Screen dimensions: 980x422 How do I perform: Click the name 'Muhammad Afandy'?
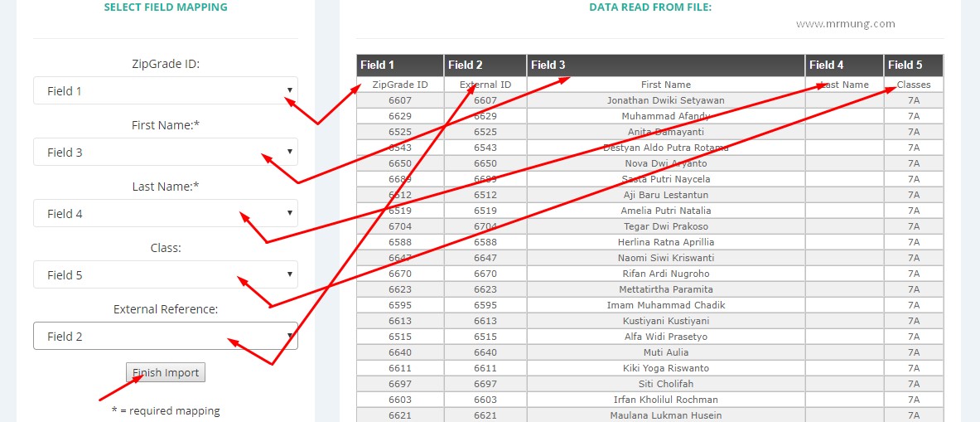tap(666, 116)
